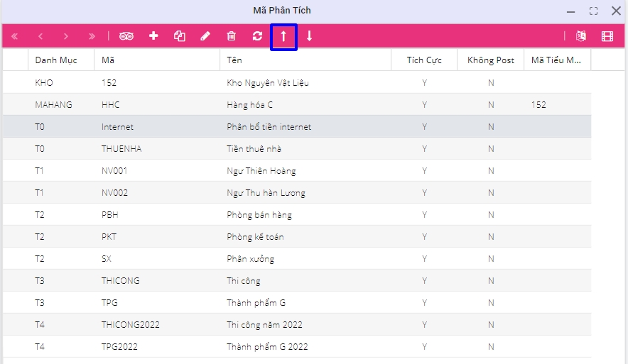Sort by the Tích Cực column header
628x364 pixels.
[424, 60]
